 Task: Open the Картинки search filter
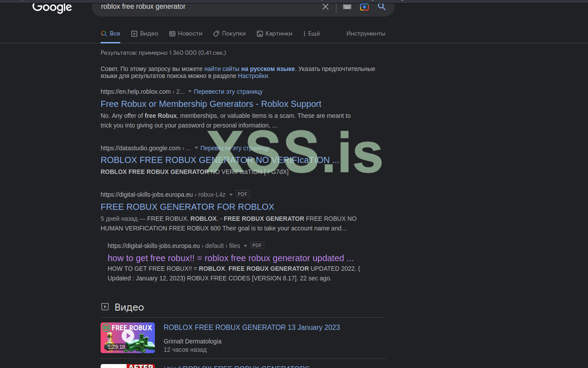pyautogui.click(x=274, y=33)
